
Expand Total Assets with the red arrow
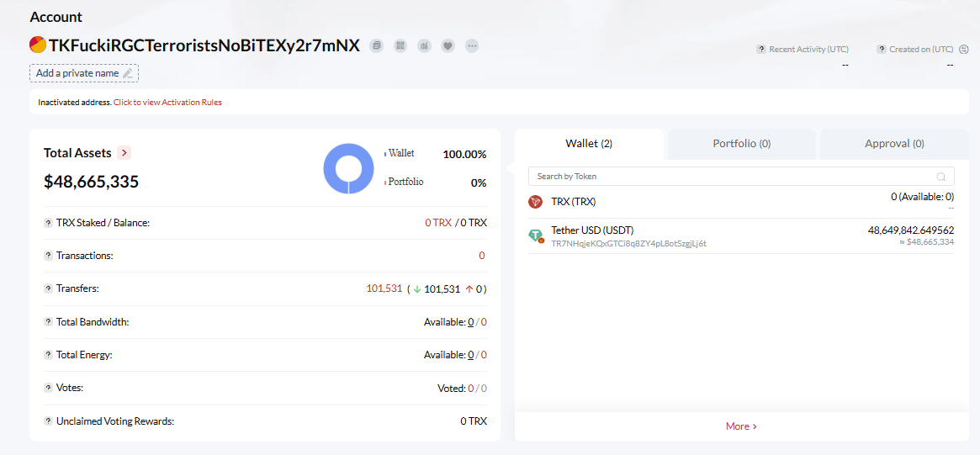(x=124, y=152)
